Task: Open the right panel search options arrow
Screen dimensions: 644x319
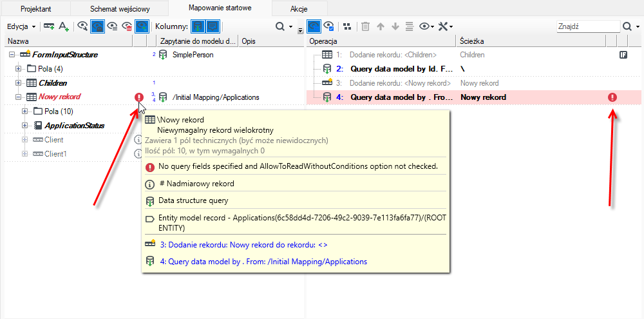Action: coord(638,26)
